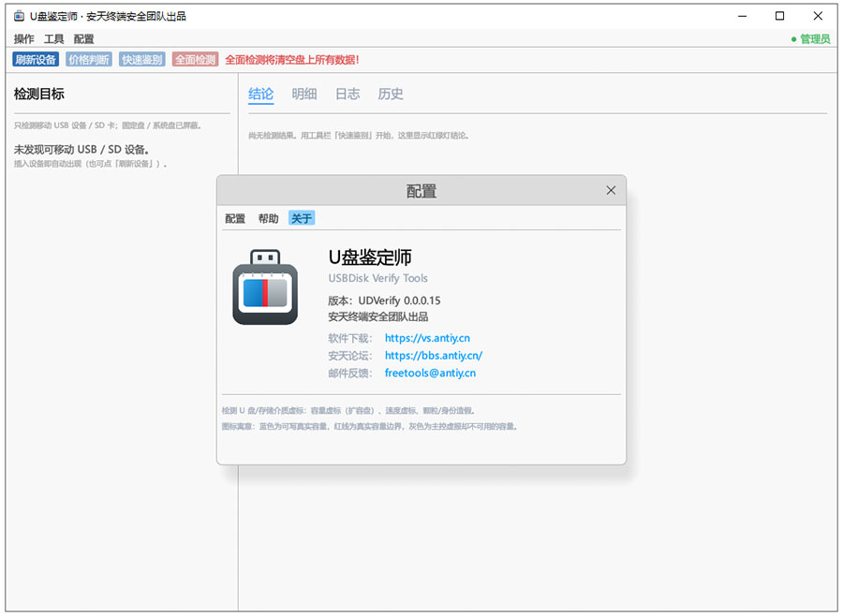
Task: Click the 价格判断 toolbar button
Action: pos(89,60)
